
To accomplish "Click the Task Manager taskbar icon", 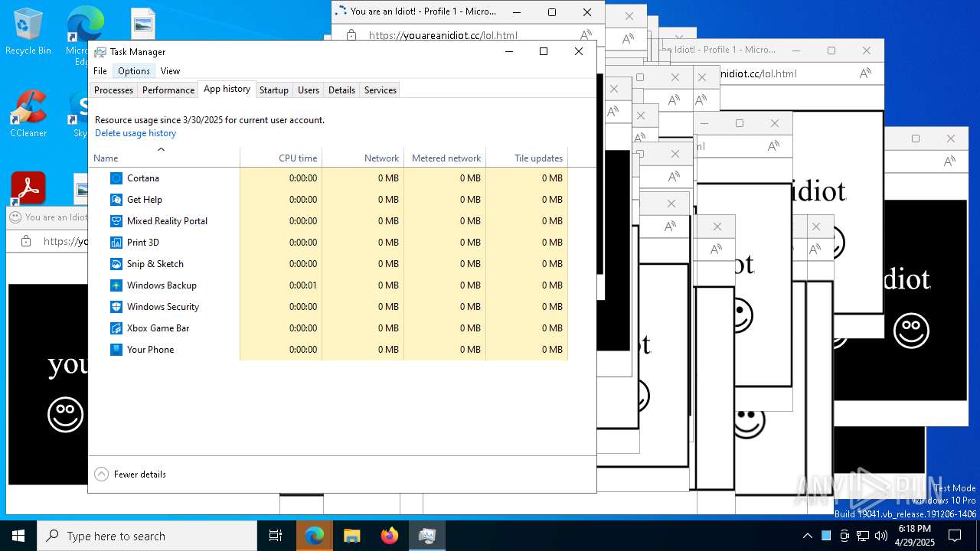I will tap(427, 536).
